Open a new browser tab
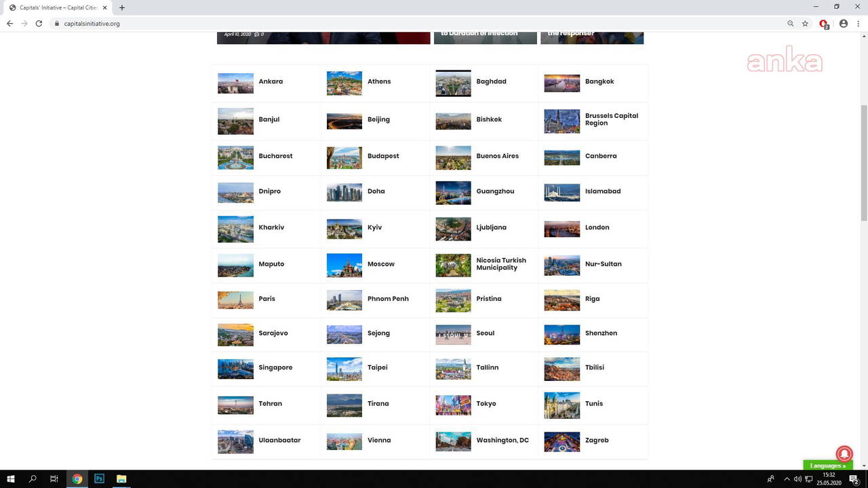The height and width of the screenshot is (488, 868). point(122,7)
